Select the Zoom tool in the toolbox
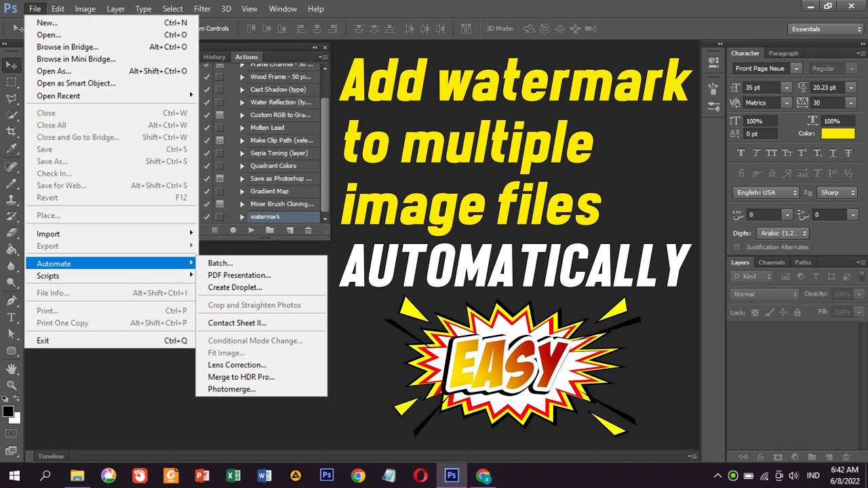This screenshot has height=488, width=868. 12,385
